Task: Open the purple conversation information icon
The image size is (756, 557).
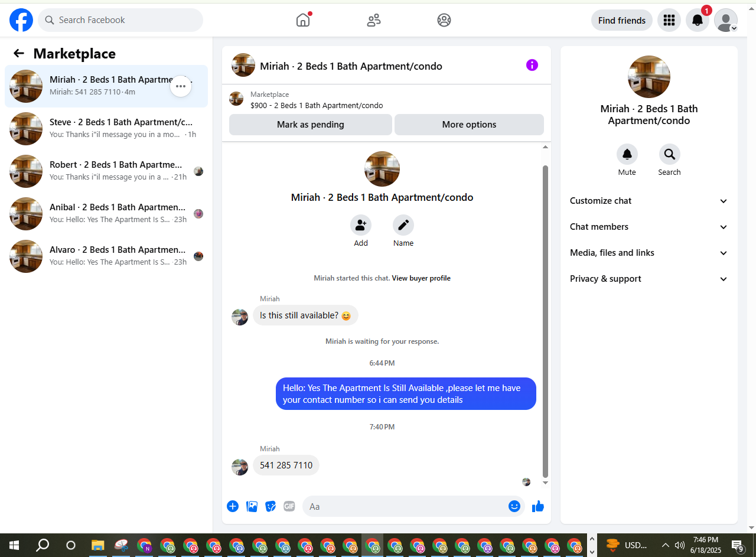Action: (x=532, y=65)
